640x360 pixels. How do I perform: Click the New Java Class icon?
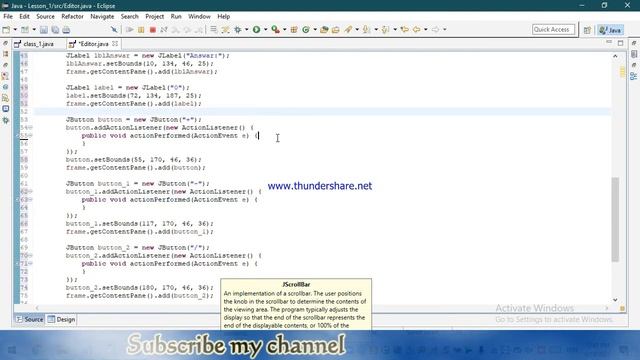point(306,30)
